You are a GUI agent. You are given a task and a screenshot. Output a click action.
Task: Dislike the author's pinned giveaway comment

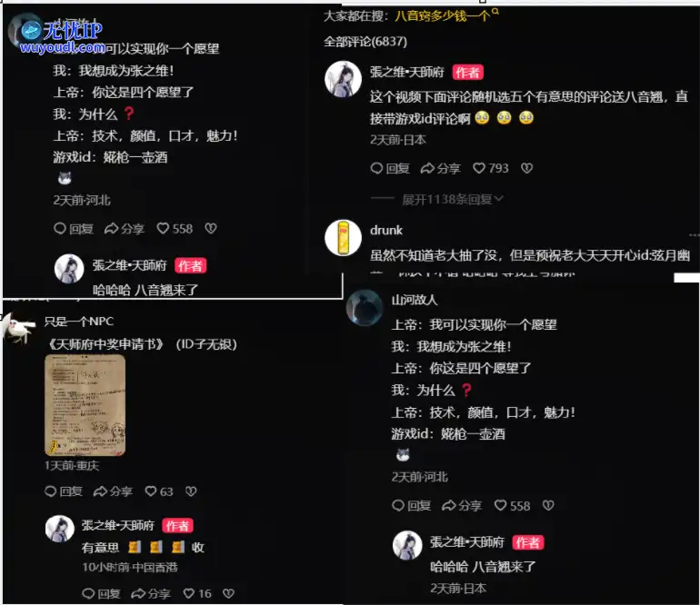pos(526,168)
